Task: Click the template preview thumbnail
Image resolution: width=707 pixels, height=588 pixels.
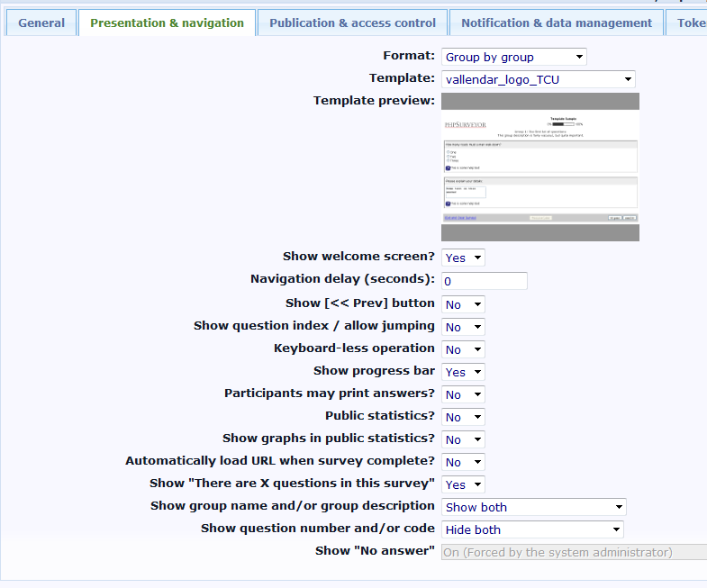Action: pyautogui.click(x=539, y=167)
